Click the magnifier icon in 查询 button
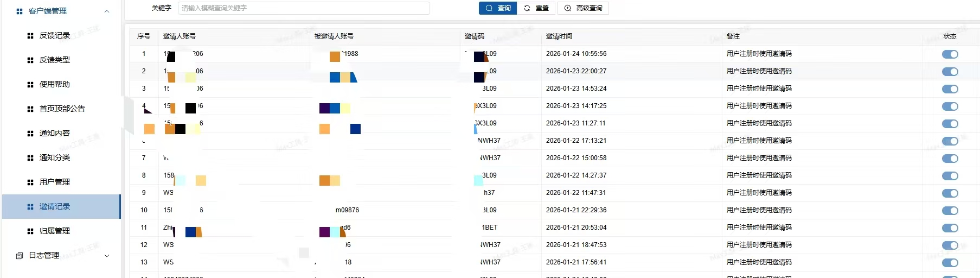 (489, 8)
